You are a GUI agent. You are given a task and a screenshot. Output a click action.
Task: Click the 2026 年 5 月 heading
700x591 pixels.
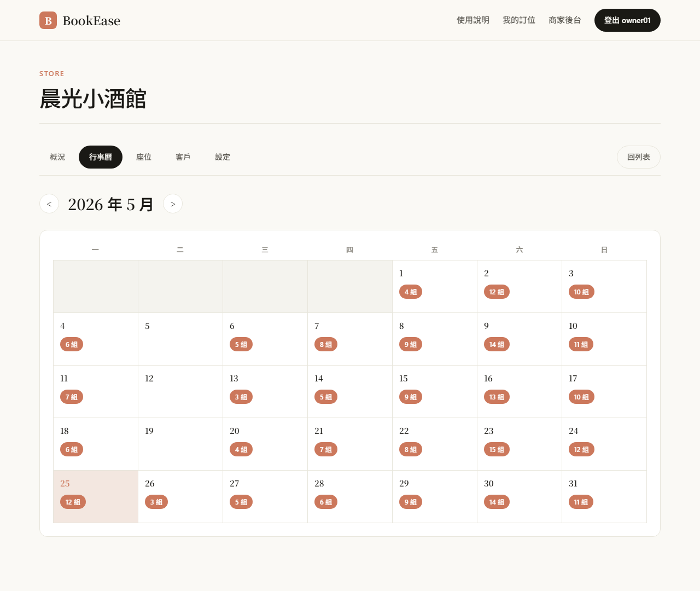click(111, 204)
